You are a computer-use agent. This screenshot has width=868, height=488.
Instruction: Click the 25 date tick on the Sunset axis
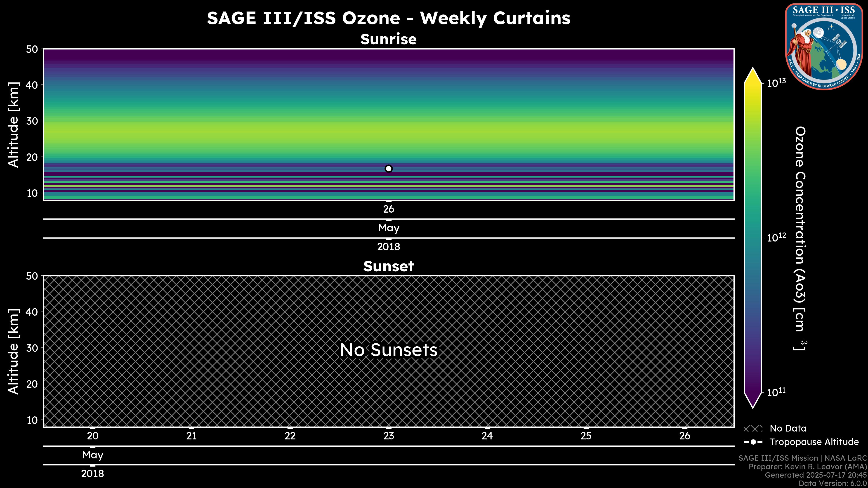click(x=586, y=436)
